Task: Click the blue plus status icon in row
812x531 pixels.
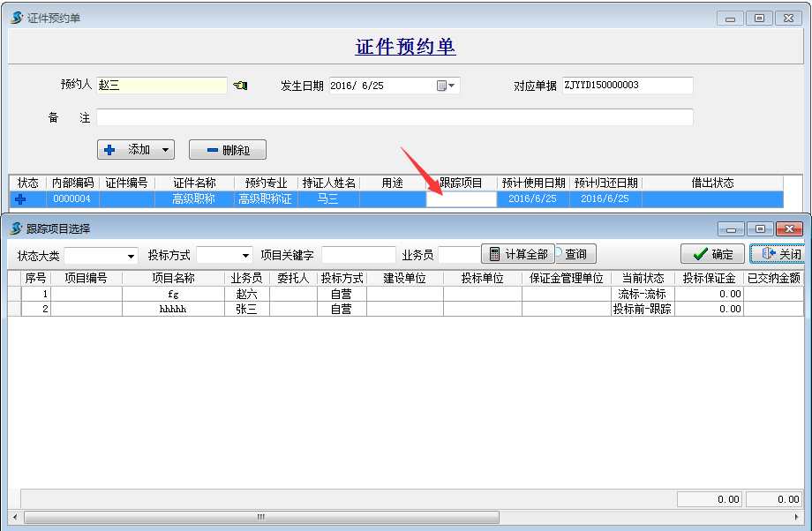Action: pyautogui.click(x=21, y=199)
